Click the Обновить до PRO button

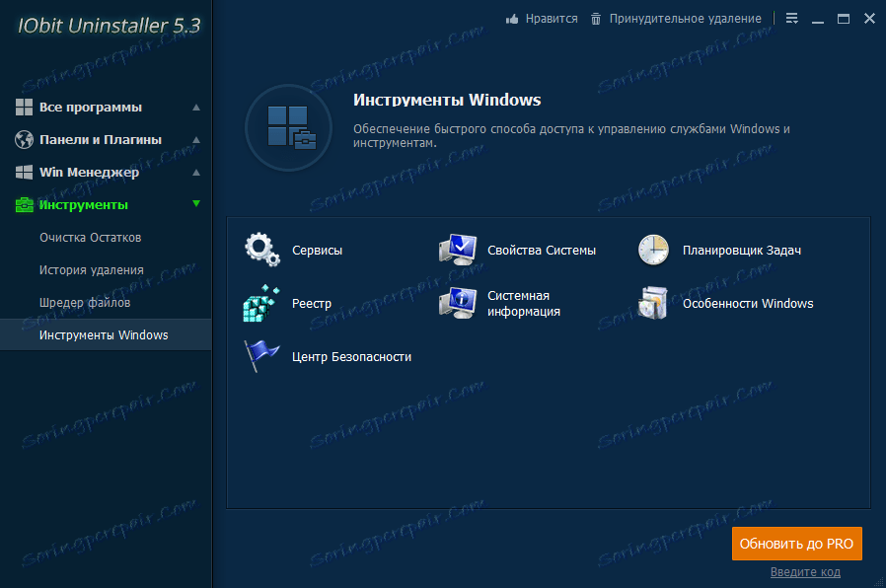coord(797,544)
